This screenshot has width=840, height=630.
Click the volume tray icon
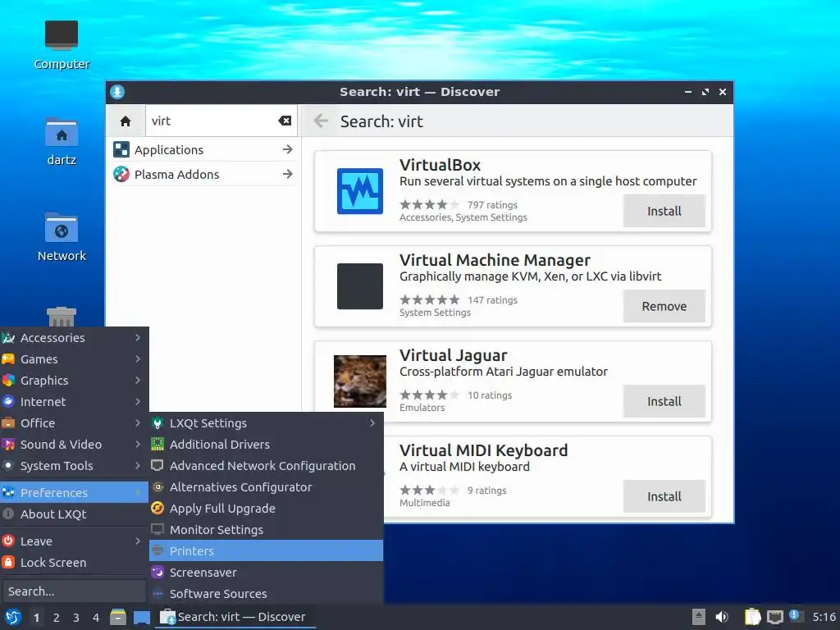click(x=722, y=617)
